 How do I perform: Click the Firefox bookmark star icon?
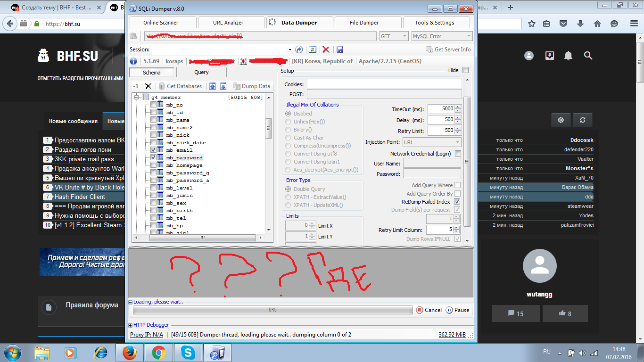coord(532,24)
